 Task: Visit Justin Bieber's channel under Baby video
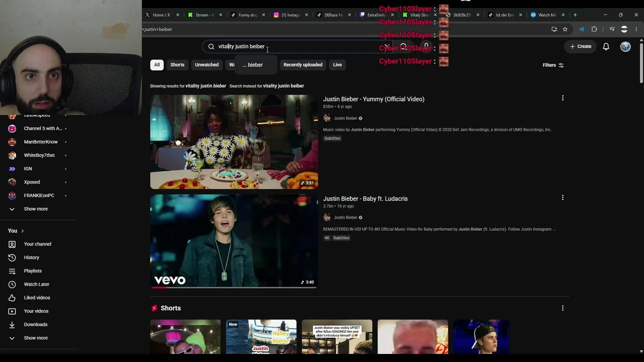[x=346, y=218]
